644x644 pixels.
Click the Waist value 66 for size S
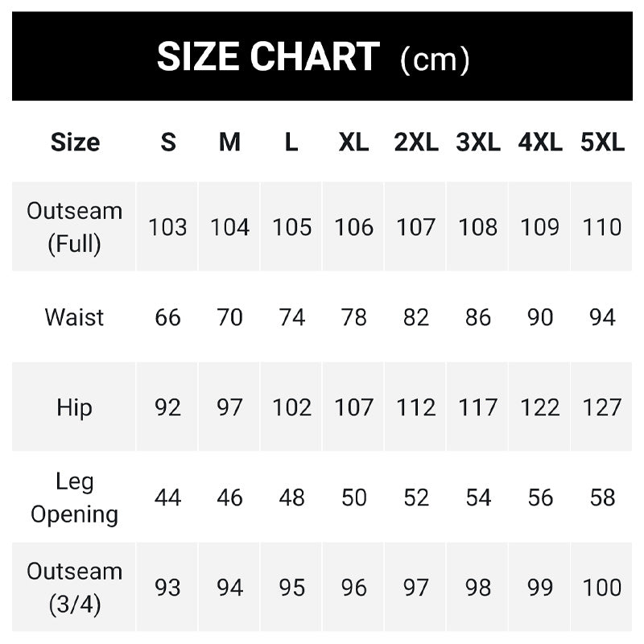coord(167,317)
